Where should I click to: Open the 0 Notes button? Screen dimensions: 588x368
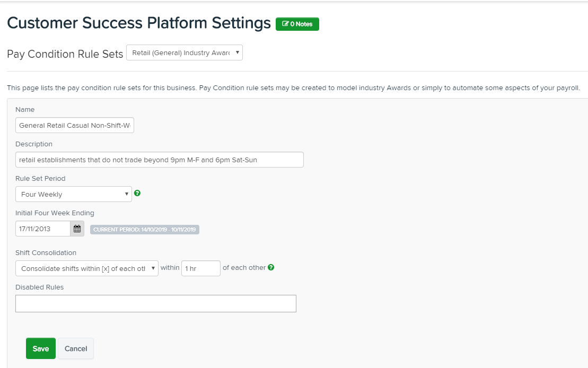[297, 24]
